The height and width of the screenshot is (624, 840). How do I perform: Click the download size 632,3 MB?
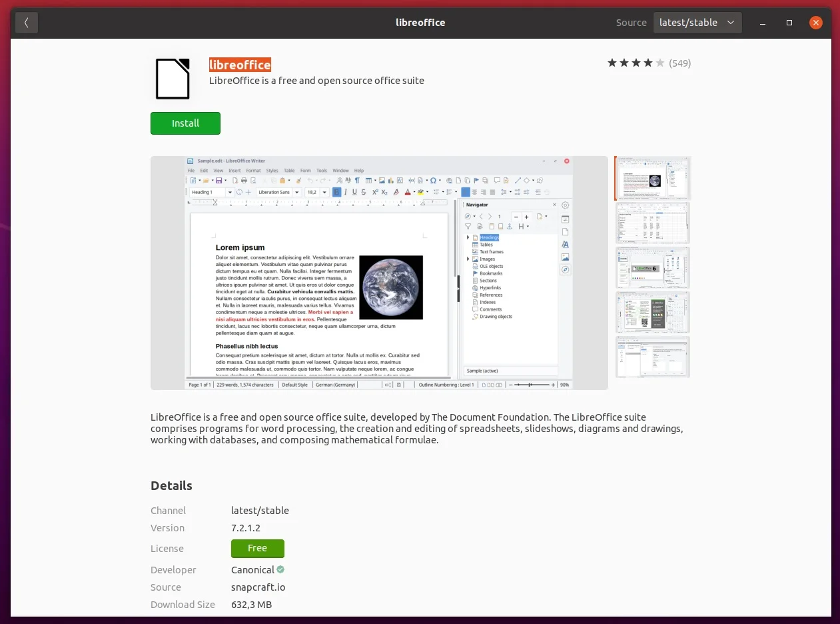[251, 605]
